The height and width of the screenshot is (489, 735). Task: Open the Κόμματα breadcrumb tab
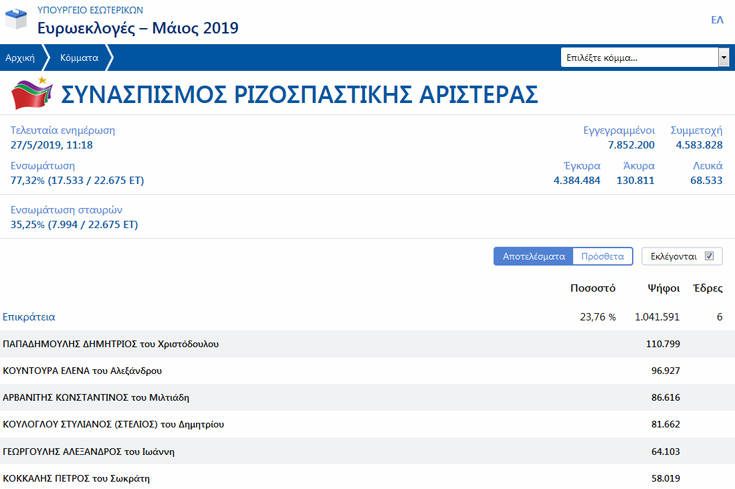pyautogui.click(x=79, y=58)
